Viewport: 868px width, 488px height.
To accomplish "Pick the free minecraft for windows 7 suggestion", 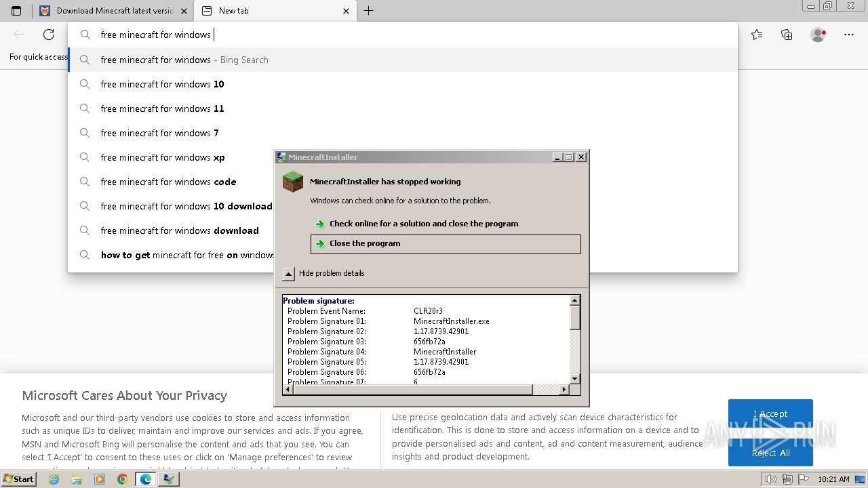I will pyautogui.click(x=403, y=133).
